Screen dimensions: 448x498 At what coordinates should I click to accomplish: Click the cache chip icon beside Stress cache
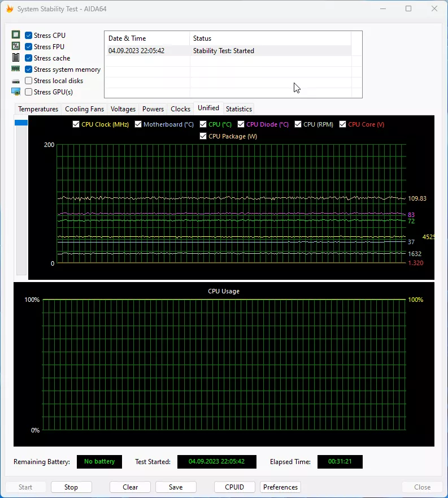pos(16,58)
